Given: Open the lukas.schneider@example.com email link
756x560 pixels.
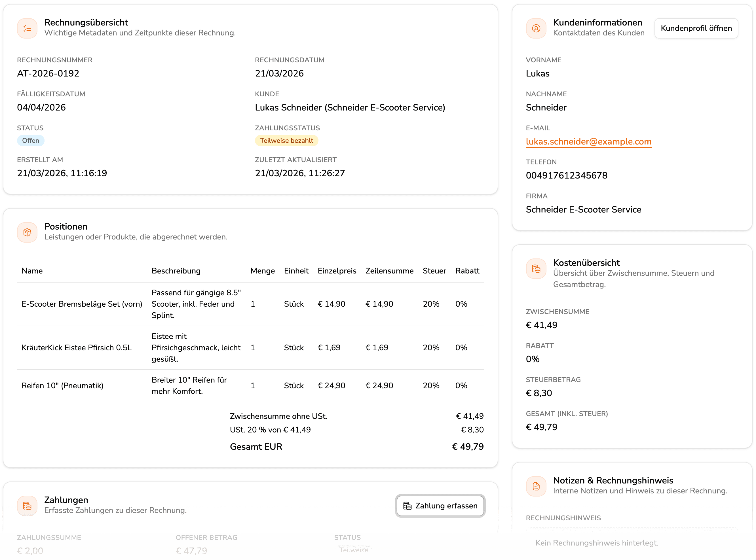Looking at the screenshot, I should pyautogui.click(x=588, y=141).
